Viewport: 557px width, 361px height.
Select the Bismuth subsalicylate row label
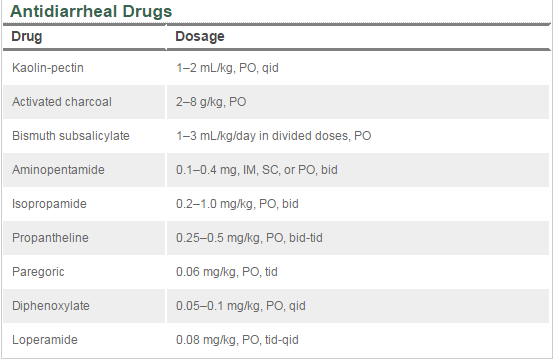(x=71, y=136)
